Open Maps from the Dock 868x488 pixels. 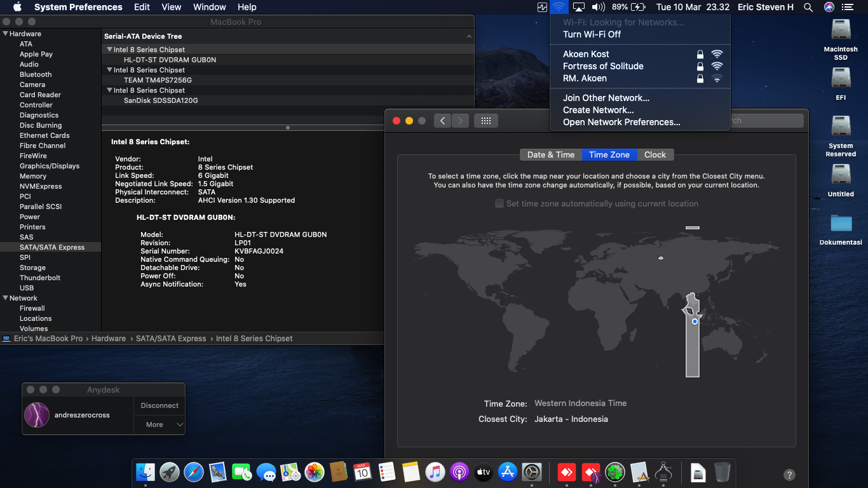click(290, 472)
